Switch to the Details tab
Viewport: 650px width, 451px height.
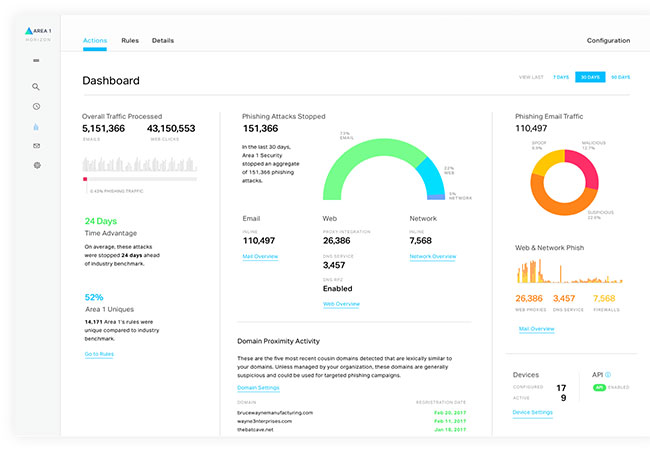point(163,41)
